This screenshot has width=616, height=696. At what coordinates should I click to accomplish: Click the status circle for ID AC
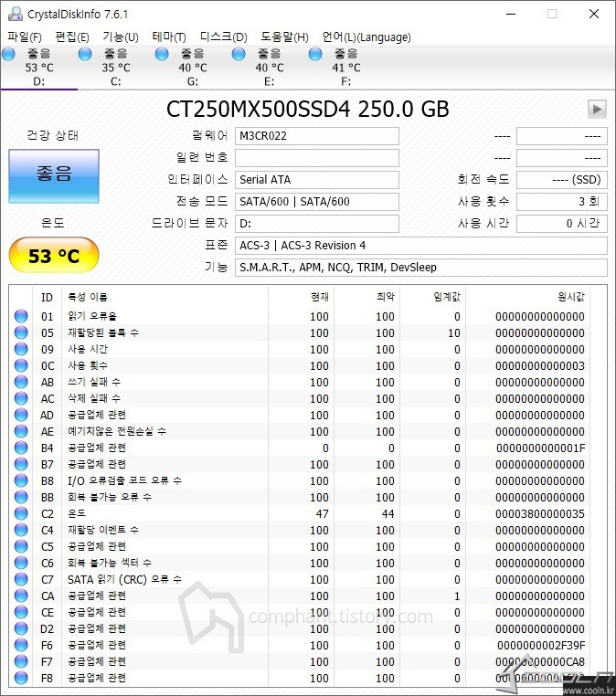coord(21,398)
